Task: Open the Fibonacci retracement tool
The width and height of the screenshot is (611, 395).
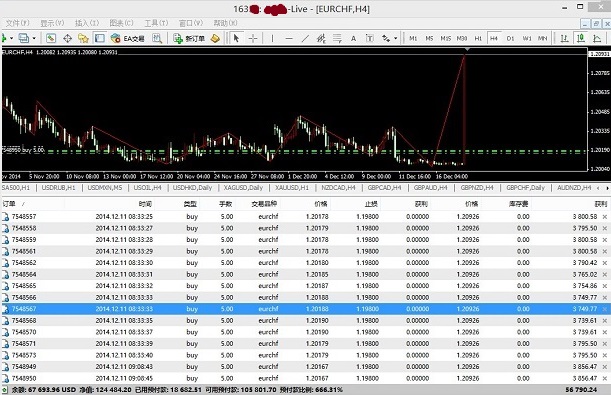Action: point(337,38)
